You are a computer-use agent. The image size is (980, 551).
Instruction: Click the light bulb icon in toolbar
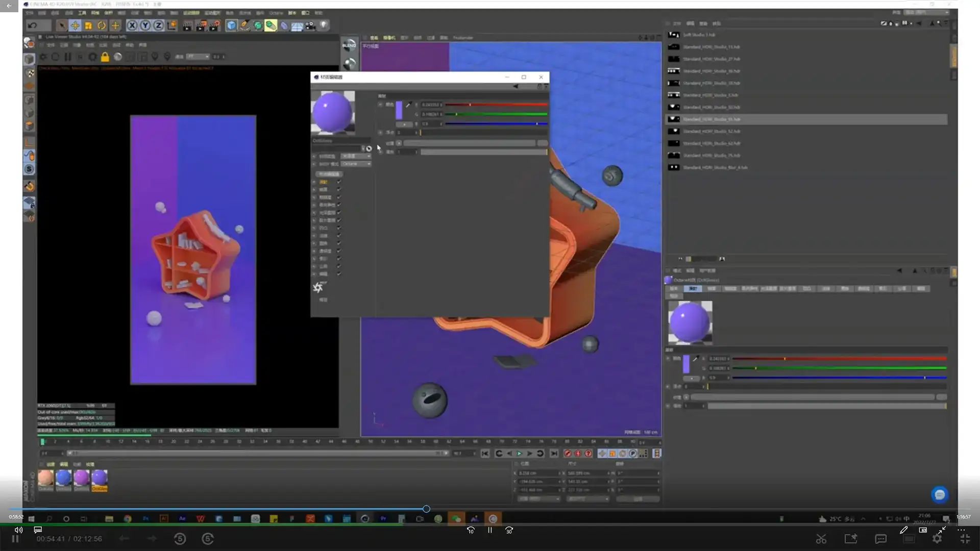pos(324,25)
